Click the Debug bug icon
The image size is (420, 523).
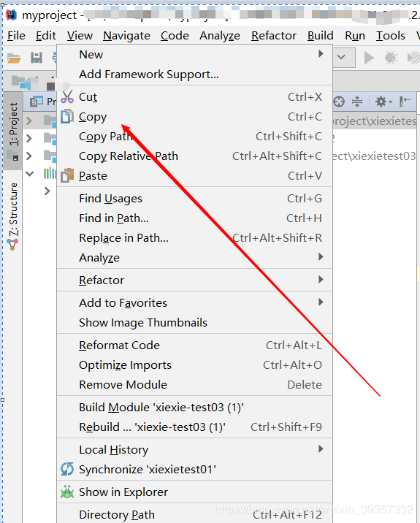tap(391, 58)
